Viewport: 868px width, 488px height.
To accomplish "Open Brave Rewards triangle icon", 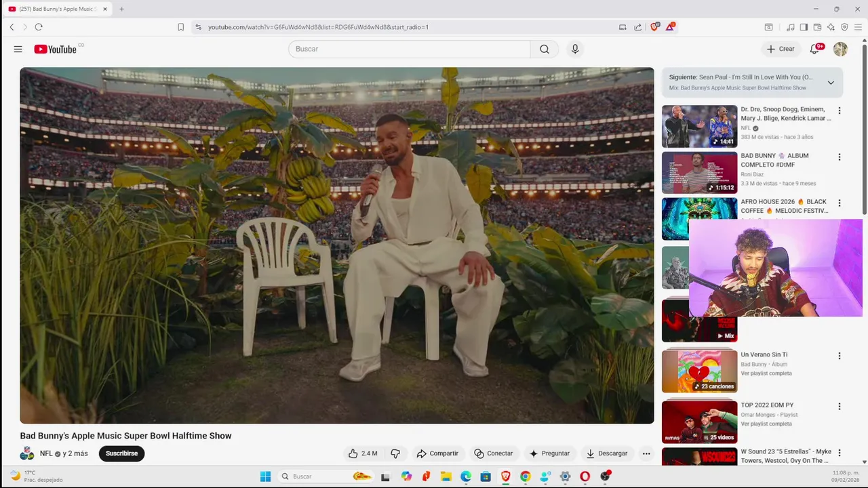I will [670, 27].
